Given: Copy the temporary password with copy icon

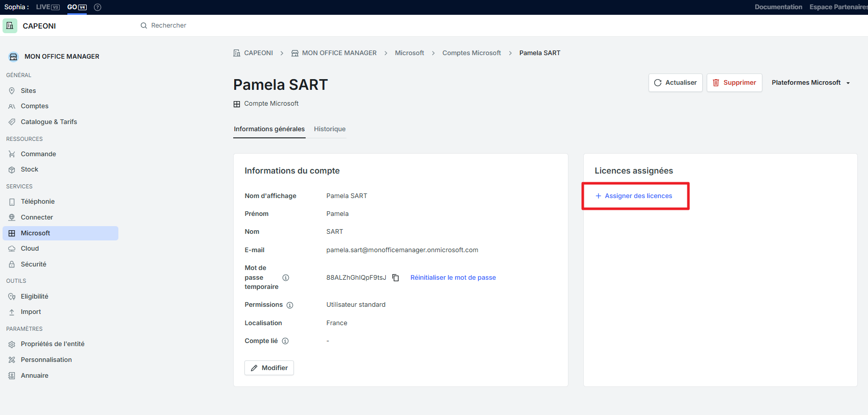Looking at the screenshot, I should pos(395,278).
